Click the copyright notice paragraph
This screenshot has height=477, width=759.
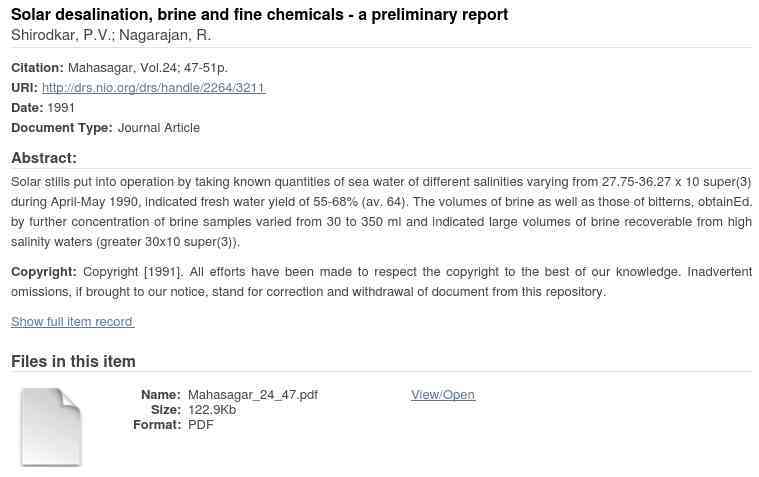click(381, 282)
